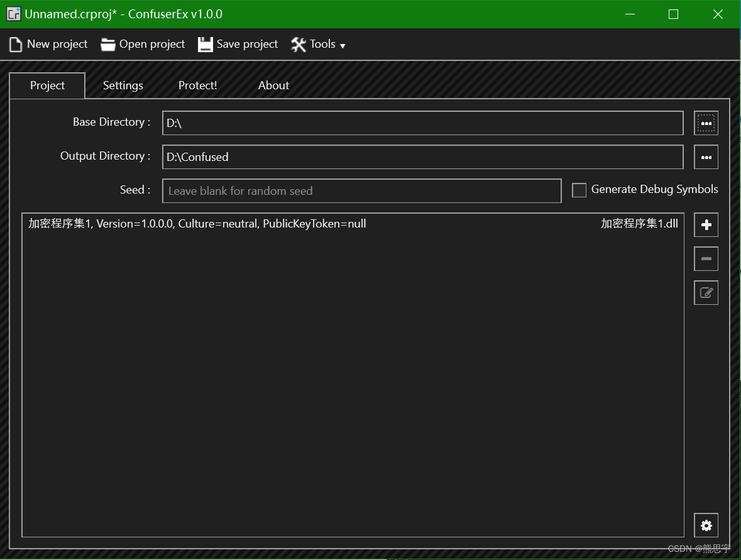The height and width of the screenshot is (560, 741).
Task: Open advanced settings gear button
Action: pos(706,525)
